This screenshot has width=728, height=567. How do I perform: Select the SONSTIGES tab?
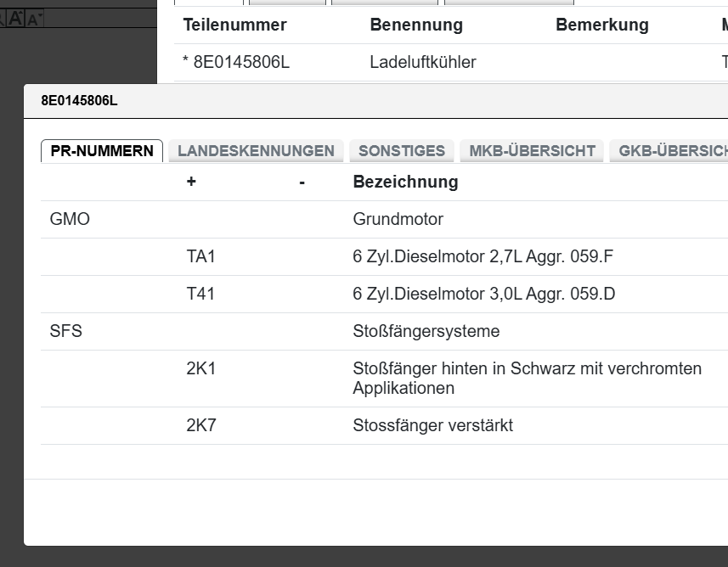pos(402,151)
